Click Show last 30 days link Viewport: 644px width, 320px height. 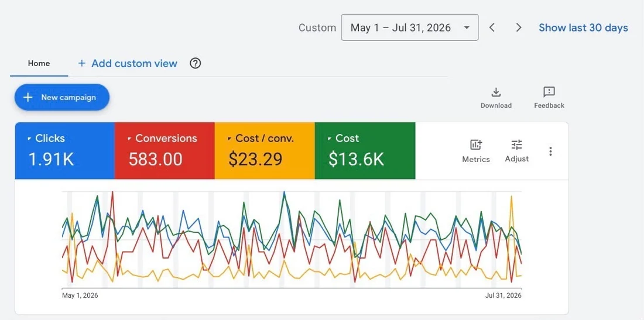tap(583, 27)
